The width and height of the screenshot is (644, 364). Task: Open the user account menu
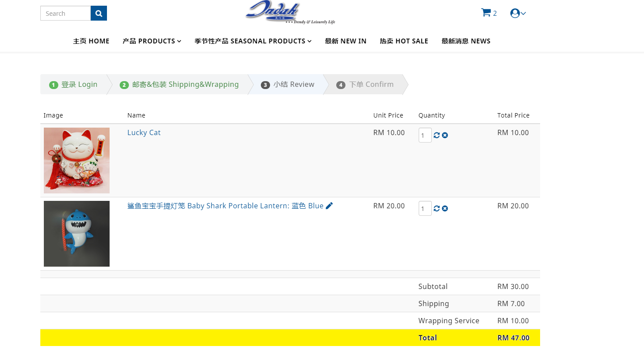point(517,13)
